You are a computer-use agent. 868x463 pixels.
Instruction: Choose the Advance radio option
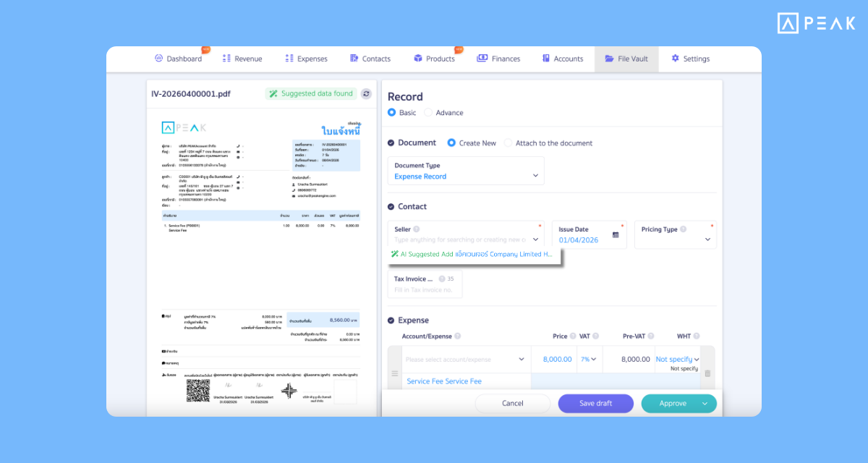click(430, 113)
